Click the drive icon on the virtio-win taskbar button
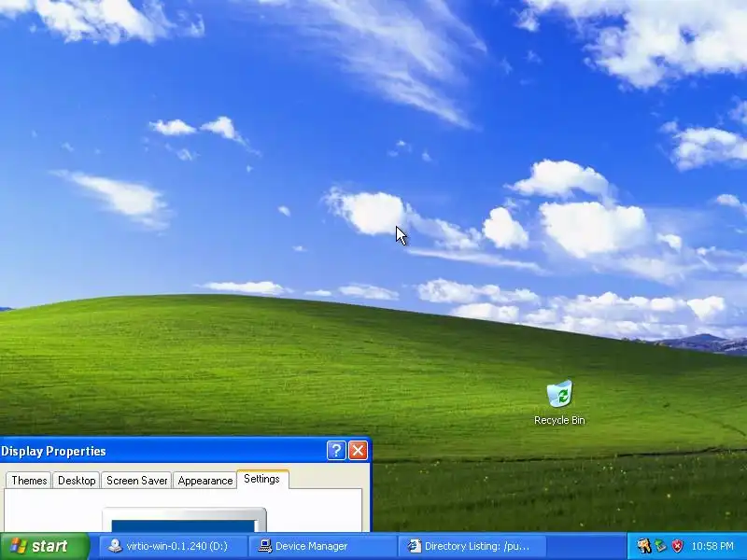This screenshot has width=747, height=560. [x=115, y=546]
